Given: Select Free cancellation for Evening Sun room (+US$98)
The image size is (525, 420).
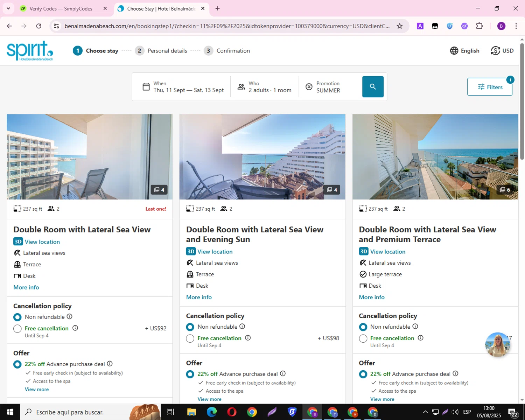Looking at the screenshot, I should pos(190,338).
